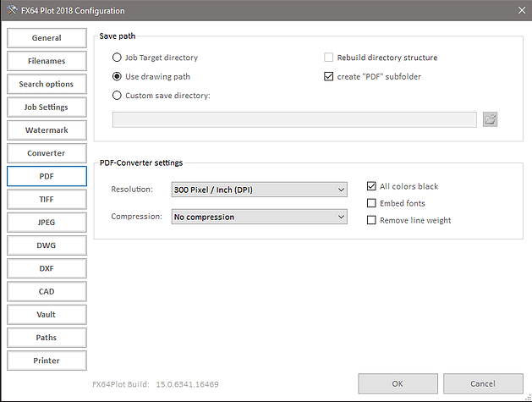Open the JPEG settings section
Viewport: 532px width, 402px height.
coord(47,223)
